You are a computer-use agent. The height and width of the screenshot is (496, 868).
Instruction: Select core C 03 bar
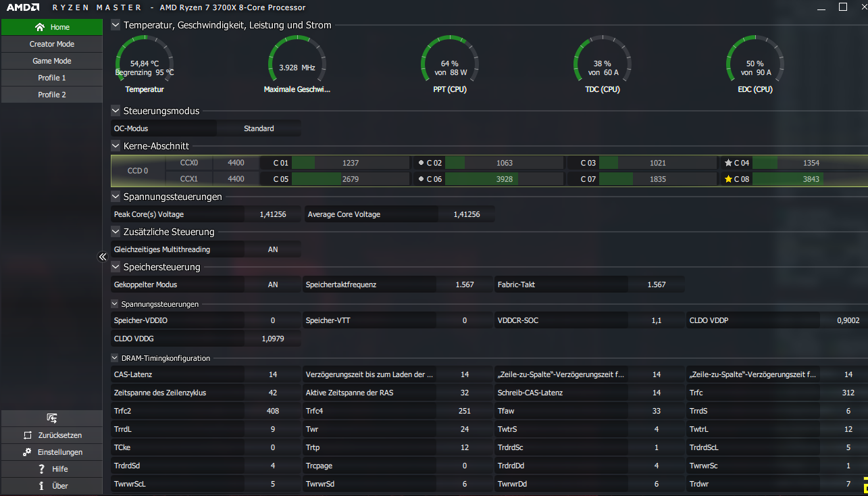(x=657, y=163)
